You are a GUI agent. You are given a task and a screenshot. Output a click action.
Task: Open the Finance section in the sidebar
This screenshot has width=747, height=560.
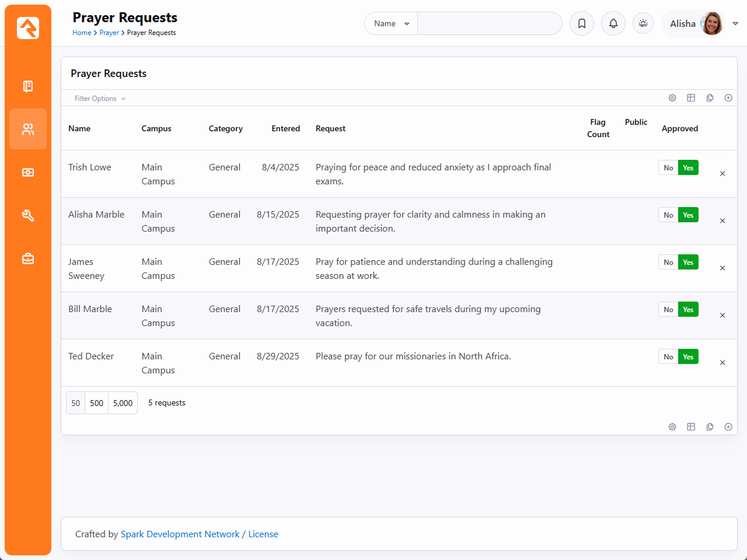coord(28,173)
